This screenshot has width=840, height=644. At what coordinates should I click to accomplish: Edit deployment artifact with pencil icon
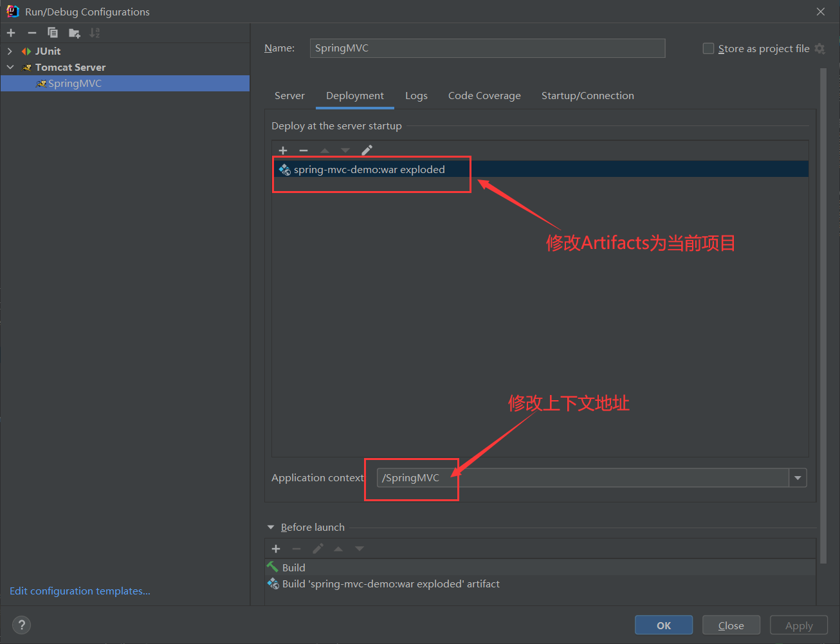(367, 151)
